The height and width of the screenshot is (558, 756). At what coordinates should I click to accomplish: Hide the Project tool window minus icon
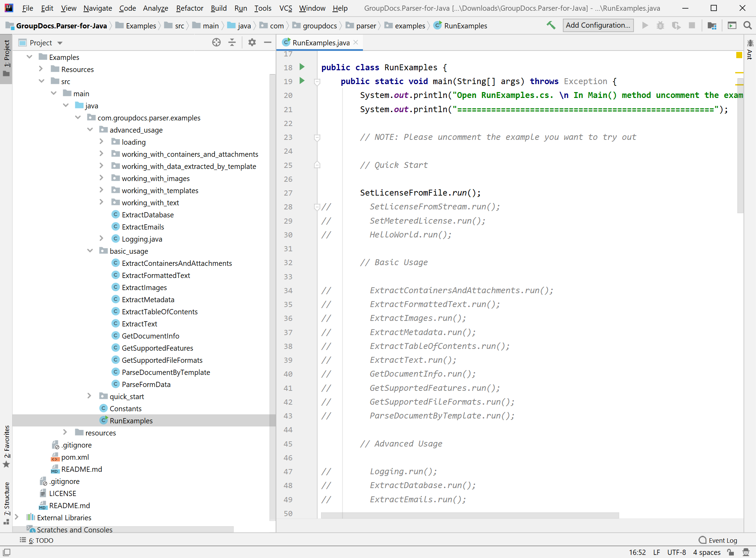coord(267,43)
